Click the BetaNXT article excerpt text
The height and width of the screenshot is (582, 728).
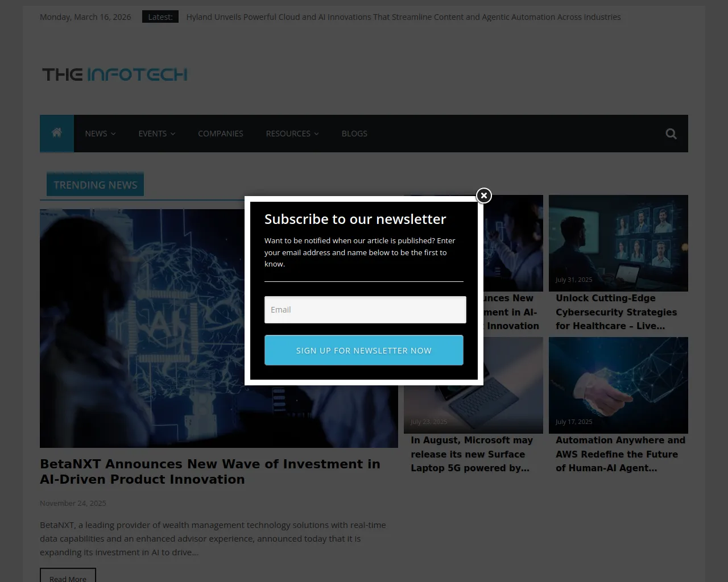point(213,539)
